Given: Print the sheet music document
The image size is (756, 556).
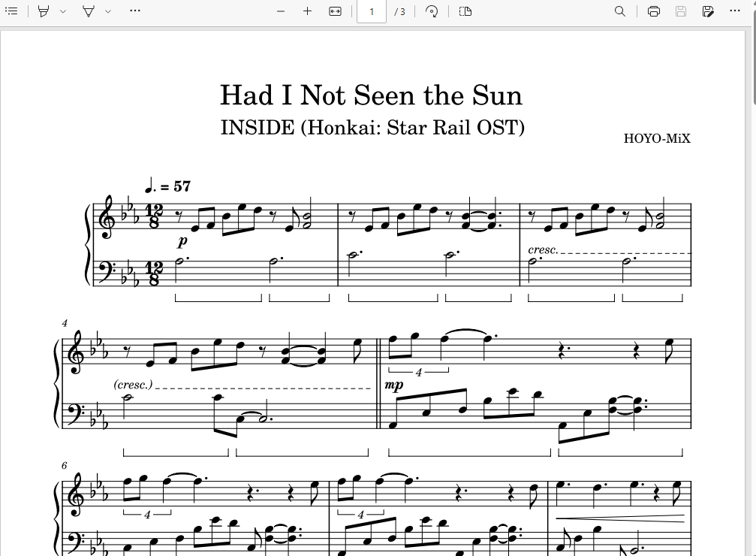Looking at the screenshot, I should coord(654,11).
